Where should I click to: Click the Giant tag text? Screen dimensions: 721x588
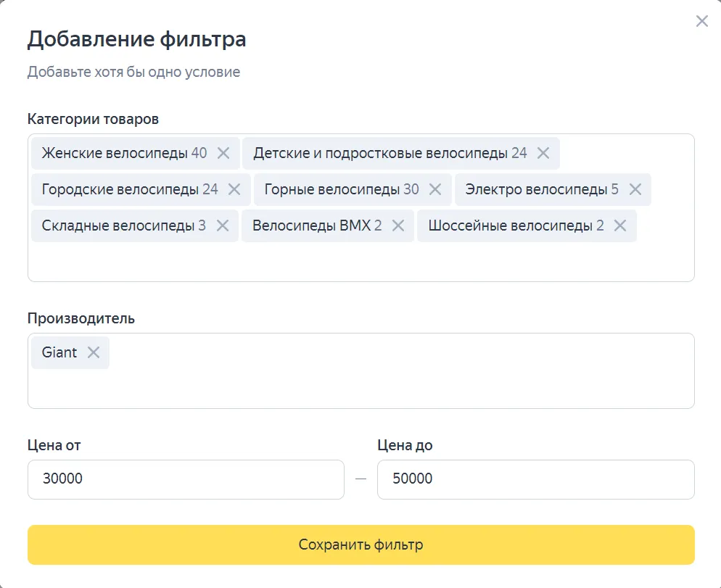pyautogui.click(x=59, y=352)
